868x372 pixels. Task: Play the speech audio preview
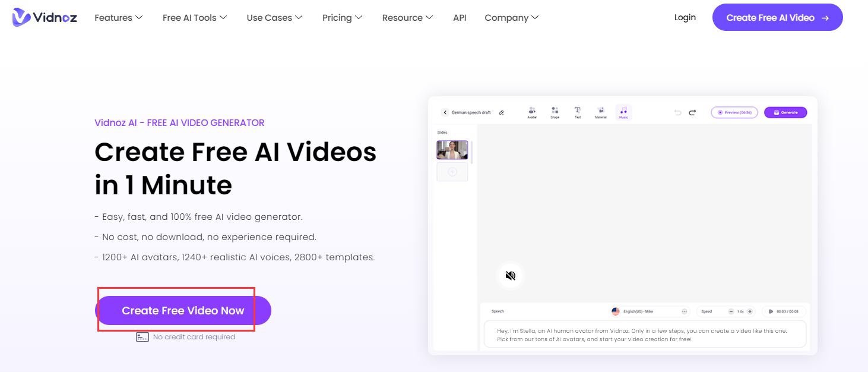coord(771,311)
